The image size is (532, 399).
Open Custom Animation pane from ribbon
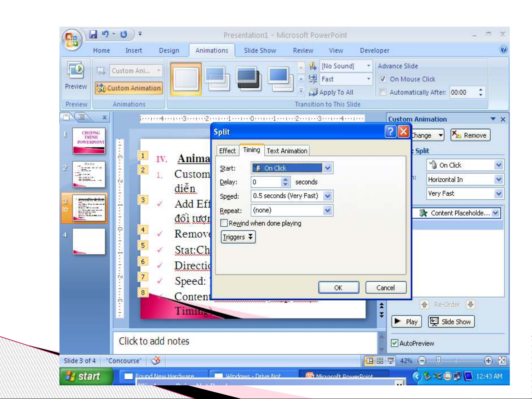(x=129, y=88)
